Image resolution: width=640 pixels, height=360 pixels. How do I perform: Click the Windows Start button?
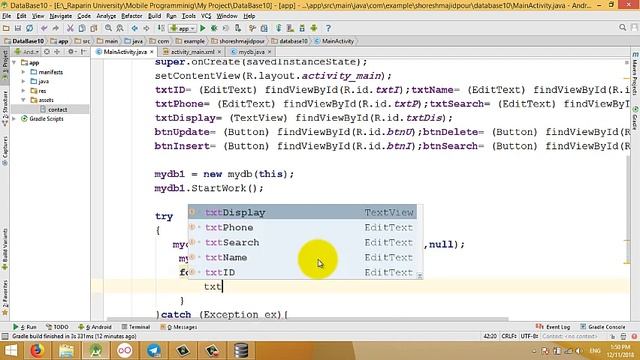(x=10, y=351)
